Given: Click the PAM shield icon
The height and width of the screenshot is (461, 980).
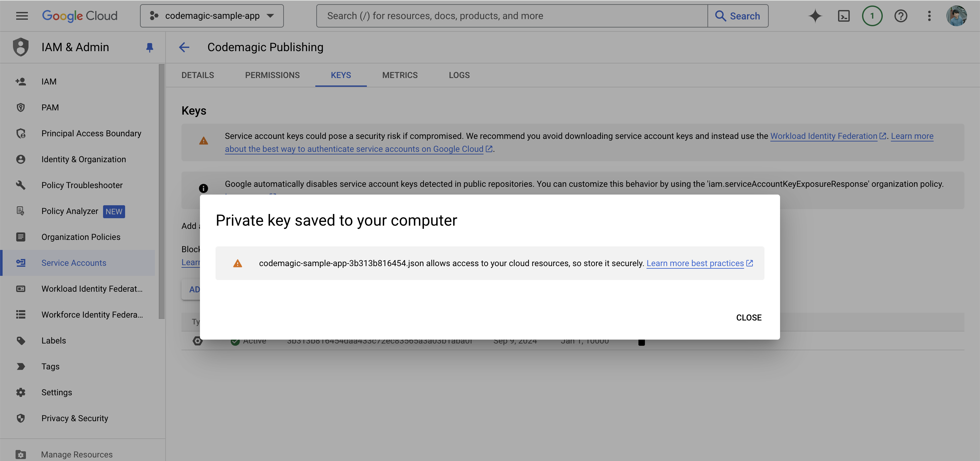Looking at the screenshot, I should tap(20, 107).
